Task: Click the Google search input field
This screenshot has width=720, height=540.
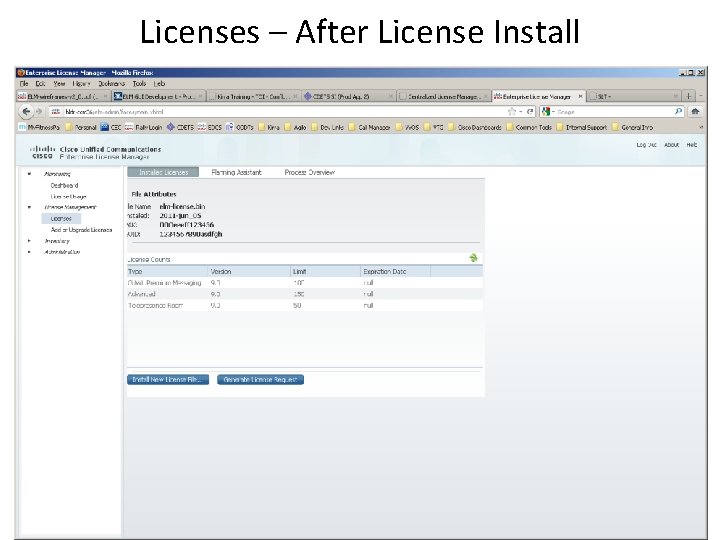Action: 615,111
